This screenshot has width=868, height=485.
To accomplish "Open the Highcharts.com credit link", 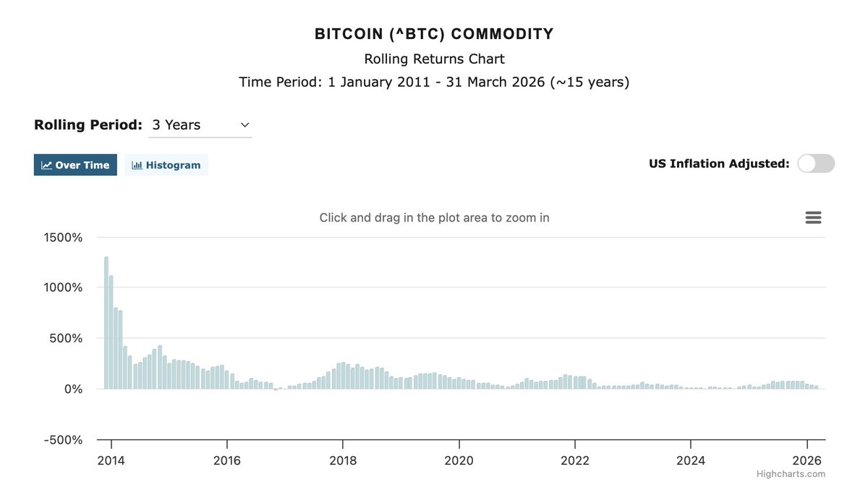I will [x=791, y=474].
